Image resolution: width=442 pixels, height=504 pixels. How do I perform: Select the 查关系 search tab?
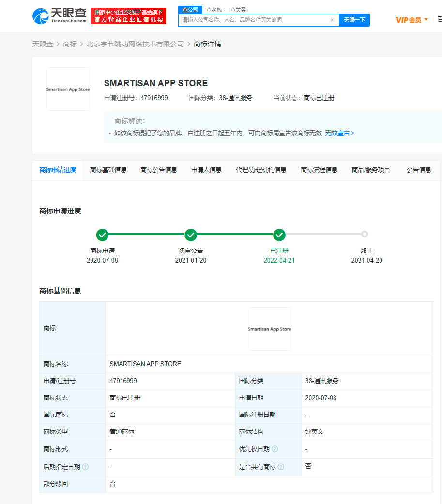[x=238, y=10]
